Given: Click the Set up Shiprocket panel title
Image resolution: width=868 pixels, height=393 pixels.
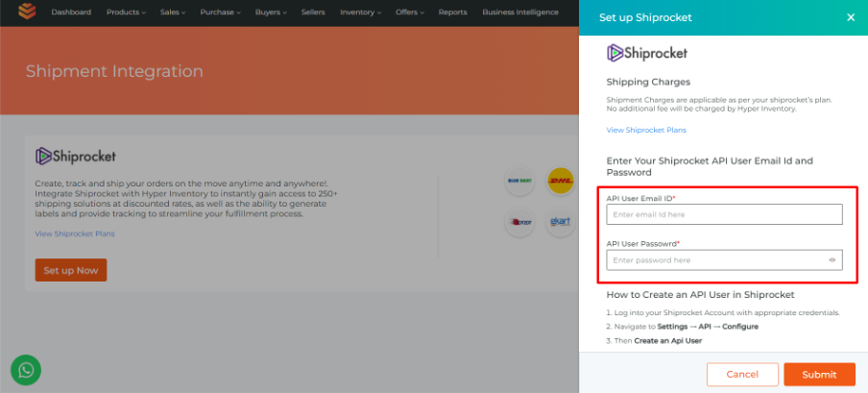Looking at the screenshot, I should (x=645, y=17).
